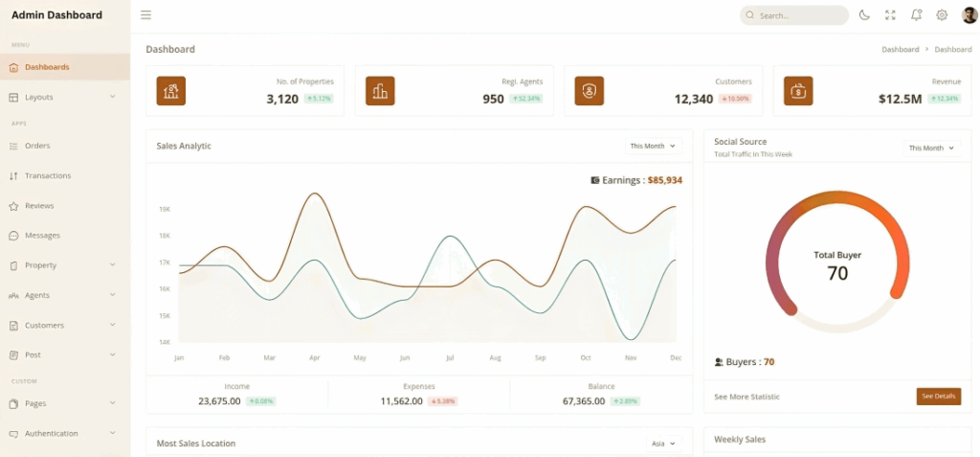Expand the Layouts sidebar menu
This screenshot has width=980, height=457.
pyautogui.click(x=64, y=97)
